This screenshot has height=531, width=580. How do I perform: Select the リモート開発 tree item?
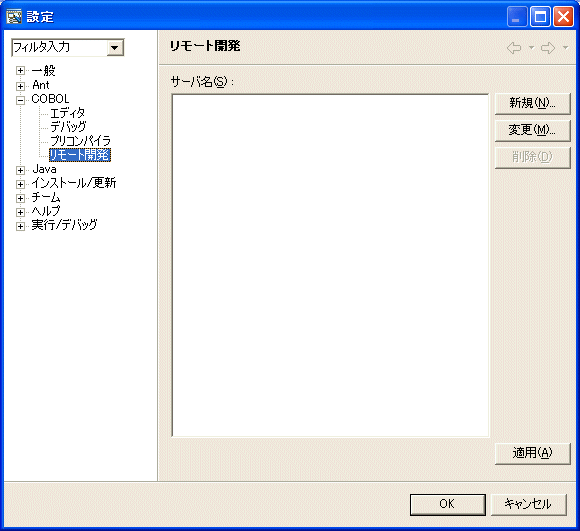(80, 155)
